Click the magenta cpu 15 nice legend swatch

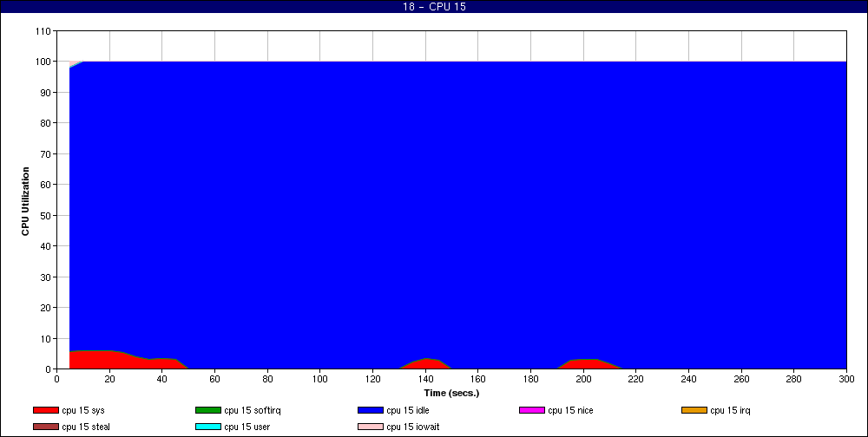531,410
